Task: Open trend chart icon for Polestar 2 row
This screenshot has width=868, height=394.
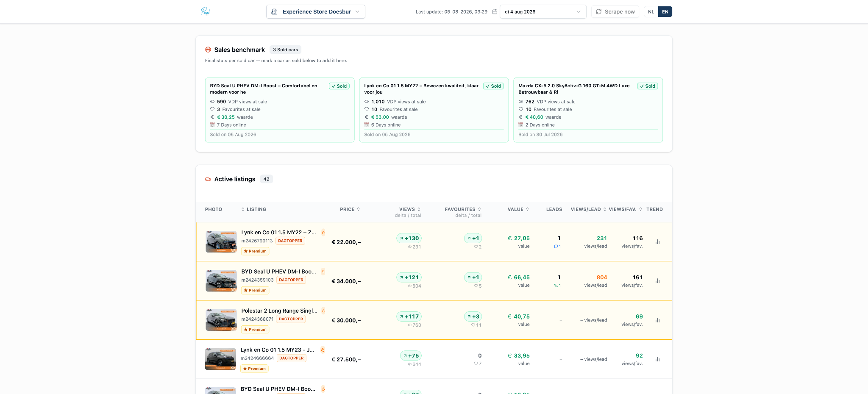Action: click(657, 320)
